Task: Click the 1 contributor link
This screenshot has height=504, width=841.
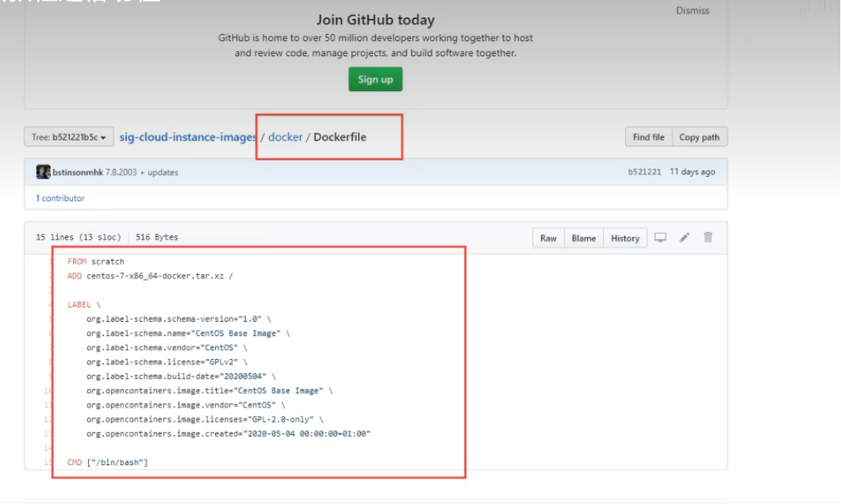Action: (x=60, y=198)
